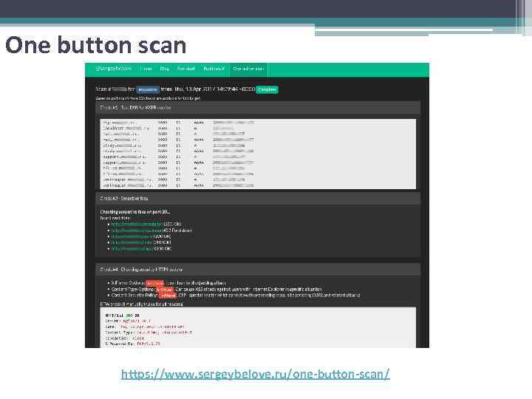Open the Publicated navbar item
This screenshot has height=399, width=532.
[214, 69]
